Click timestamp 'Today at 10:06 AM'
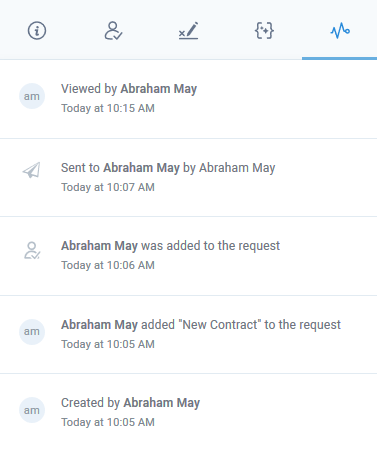The width and height of the screenshot is (377, 465). pos(108,265)
